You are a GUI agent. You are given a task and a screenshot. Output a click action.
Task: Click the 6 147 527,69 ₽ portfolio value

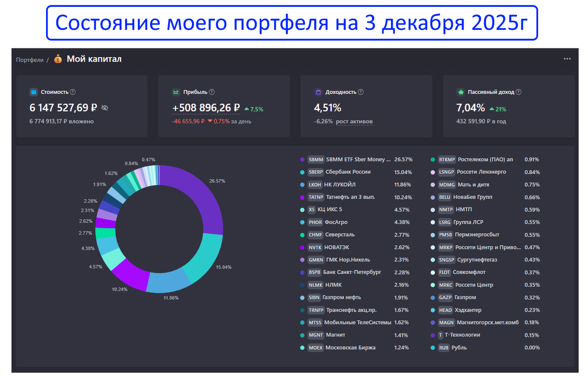click(64, 108)
